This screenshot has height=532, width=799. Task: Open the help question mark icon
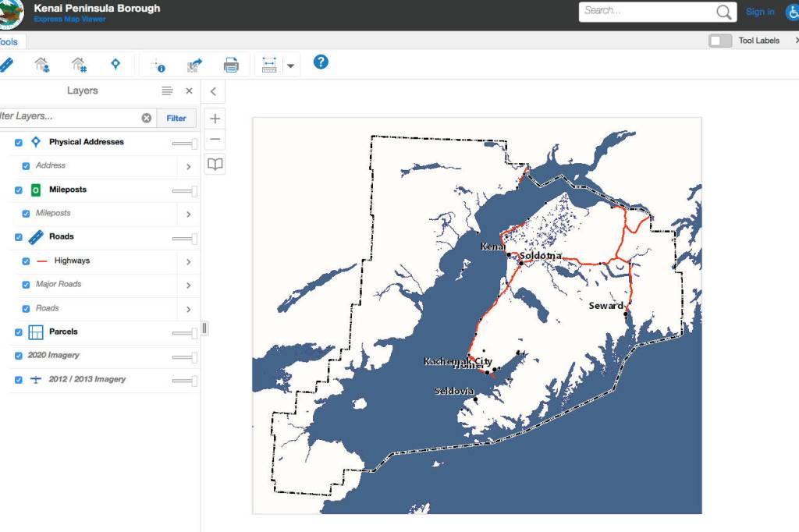click(321, 62)
